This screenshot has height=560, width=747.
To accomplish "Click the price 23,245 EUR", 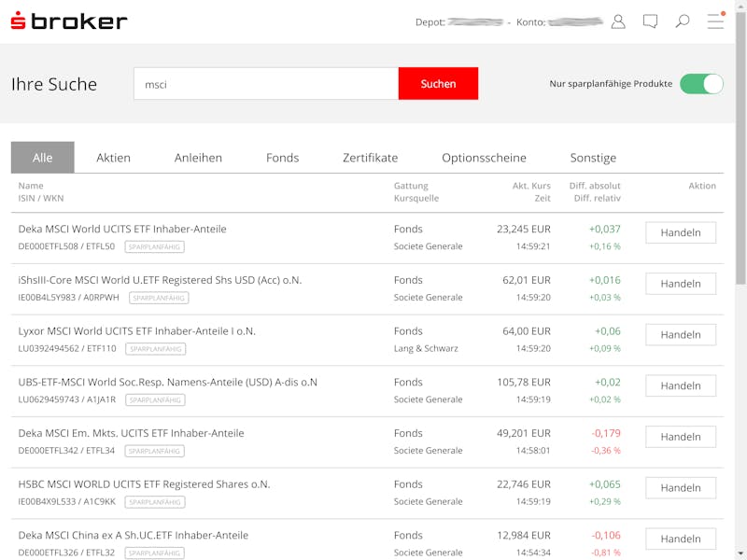I will pos(524,229).
